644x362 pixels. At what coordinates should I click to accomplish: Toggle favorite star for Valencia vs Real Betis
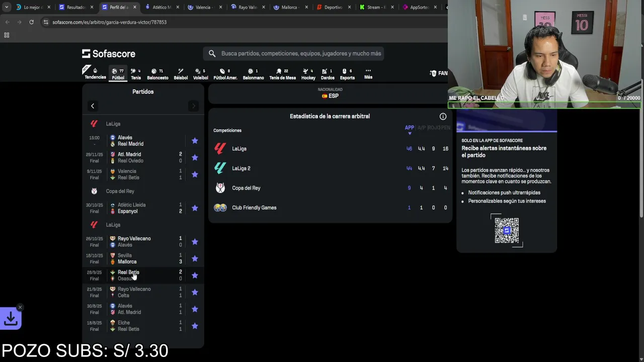click(x=195, y=174)
